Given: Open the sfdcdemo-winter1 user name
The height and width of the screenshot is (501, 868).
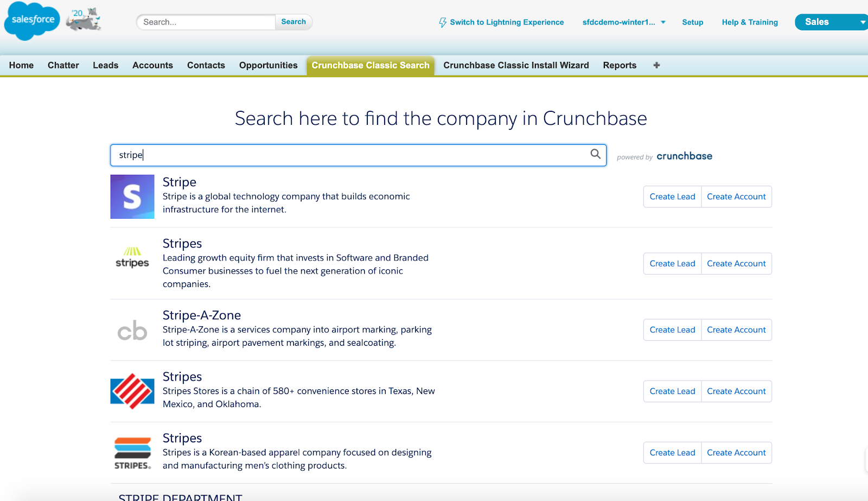Looking at the screenshot, I should point(618,22).
